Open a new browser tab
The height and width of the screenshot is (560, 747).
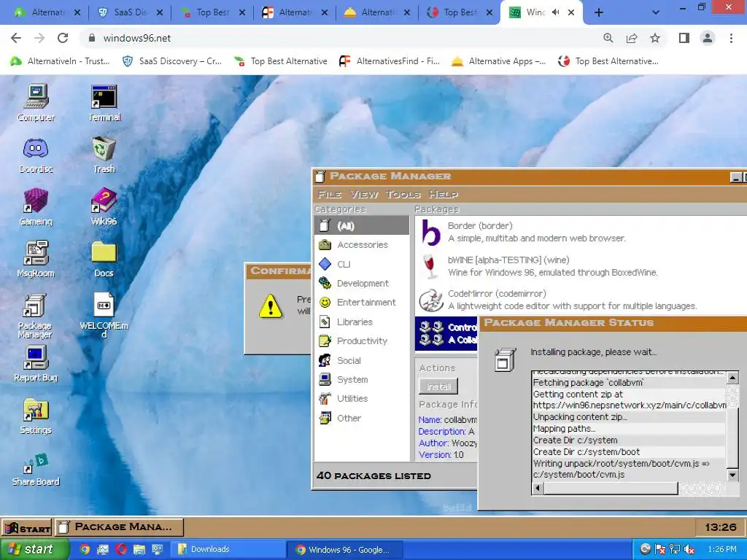click(x=599, y=13)
